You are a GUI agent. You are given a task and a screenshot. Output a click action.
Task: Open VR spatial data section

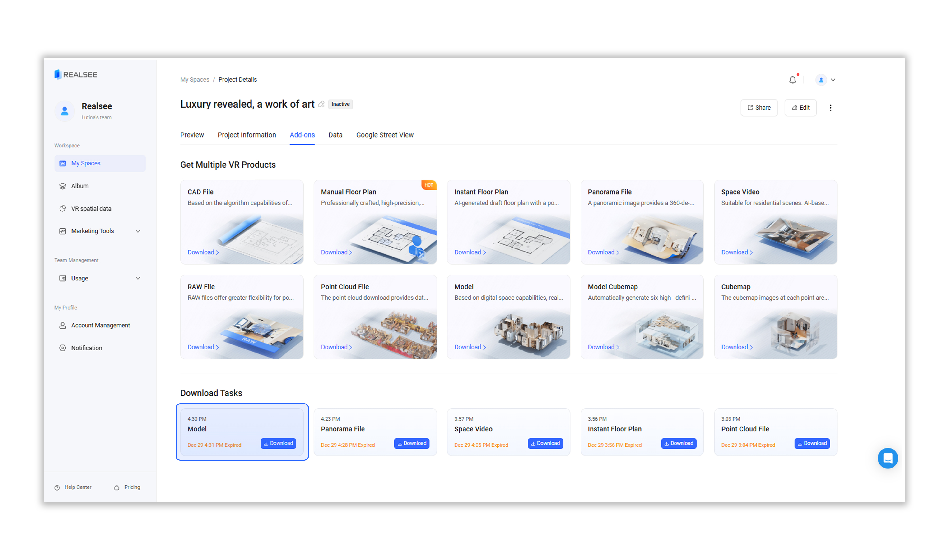coord(91,209)
